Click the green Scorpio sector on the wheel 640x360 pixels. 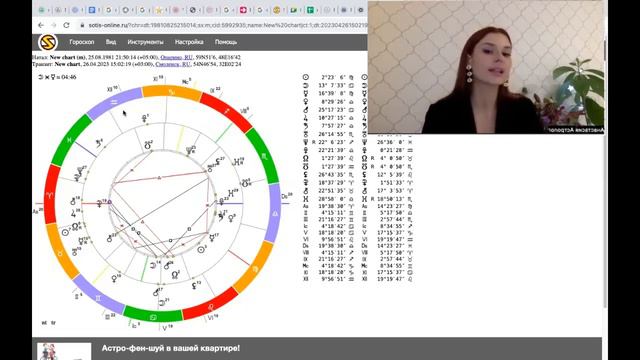264,156
